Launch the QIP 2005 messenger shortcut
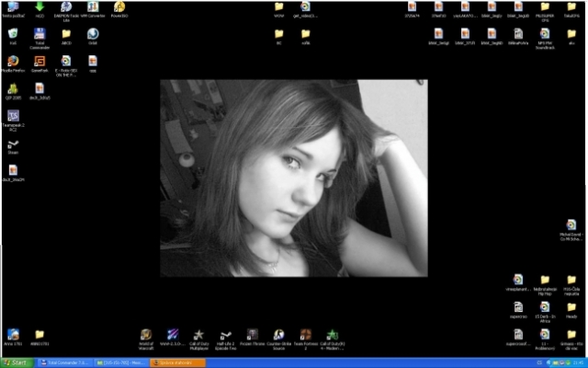Viewport: 588px width, 368px height. [x=13, y=91]
